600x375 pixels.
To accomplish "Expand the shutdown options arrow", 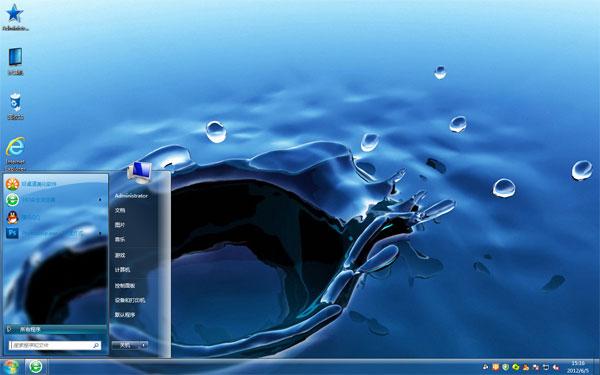I will click(143, 345).
